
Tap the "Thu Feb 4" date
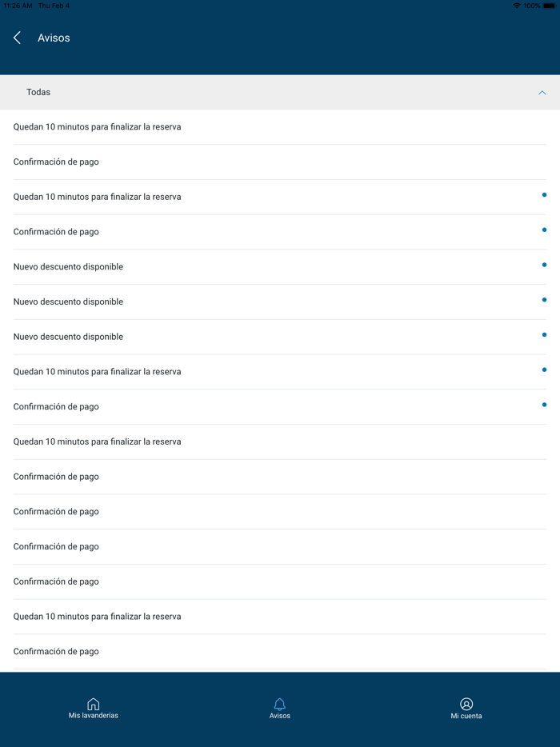pyautogui.click(x=54, y=6)
